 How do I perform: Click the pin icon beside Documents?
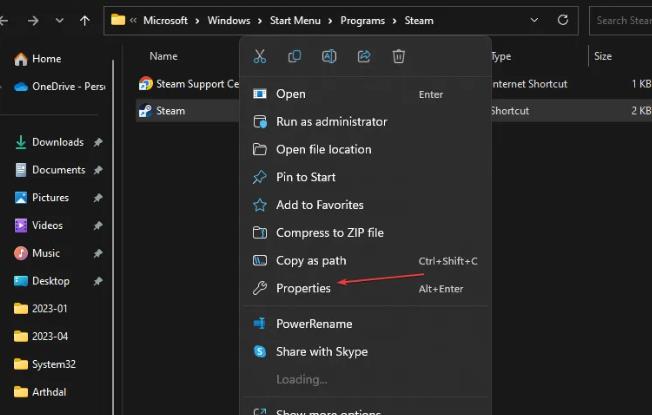coord(98,170)
